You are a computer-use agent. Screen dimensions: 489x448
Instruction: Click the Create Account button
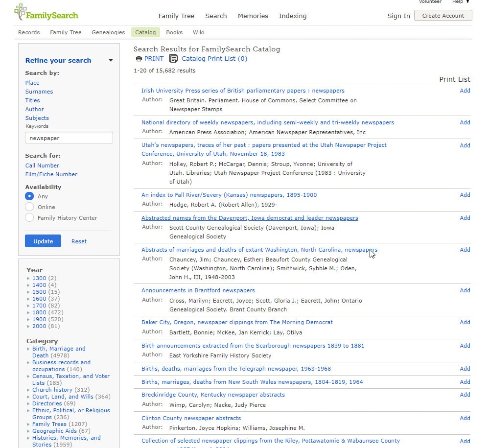click(443, 16)
